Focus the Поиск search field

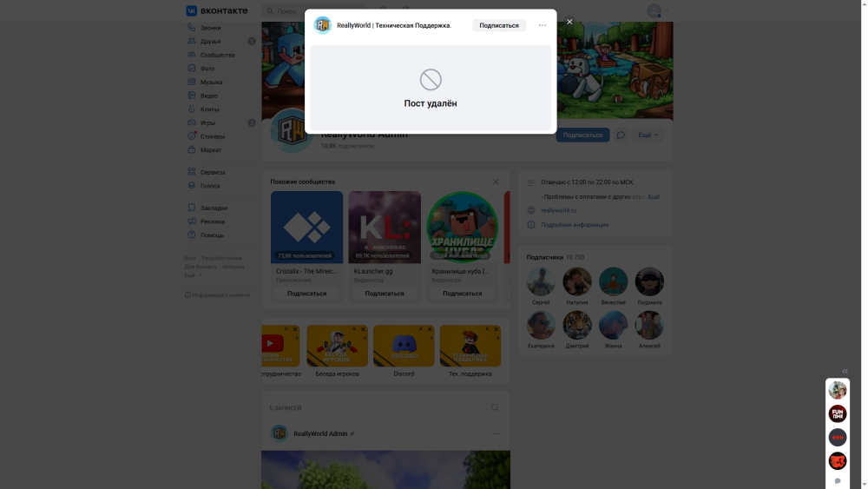[312, 10]
